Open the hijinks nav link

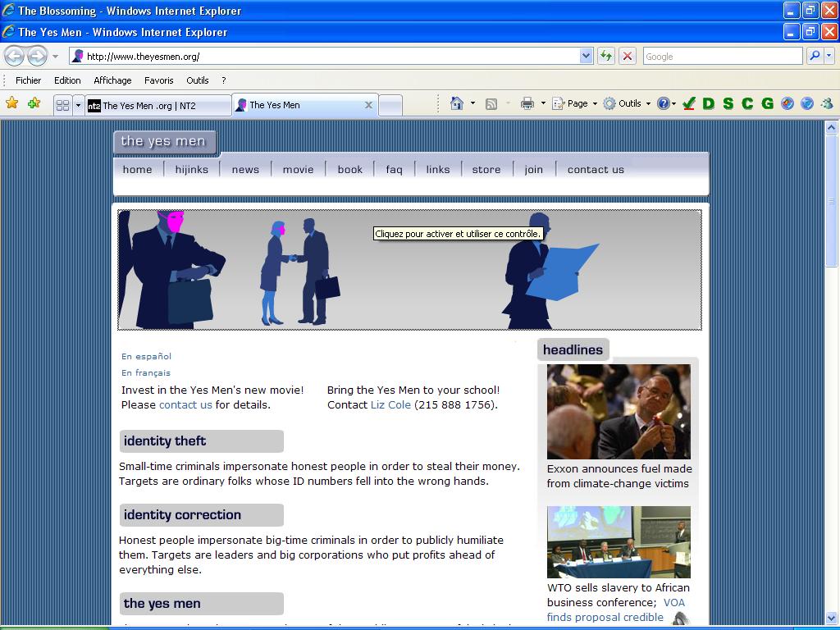[x=191, y=169]
